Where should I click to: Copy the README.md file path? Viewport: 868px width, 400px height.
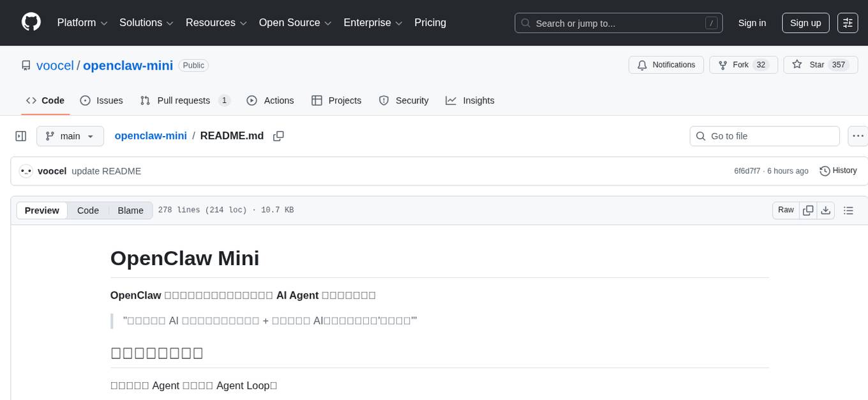(278, 135)
